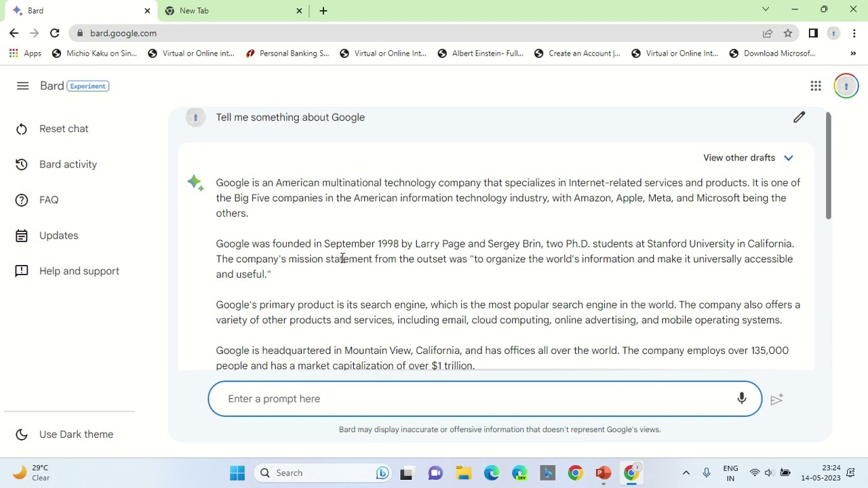Edit the prompt with pencil icon
This screenshot has width=868, height=488.
[x=800, y=117]
